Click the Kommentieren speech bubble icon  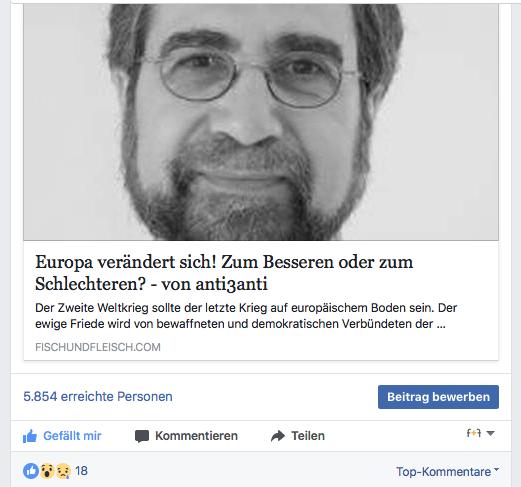[142, 436]
